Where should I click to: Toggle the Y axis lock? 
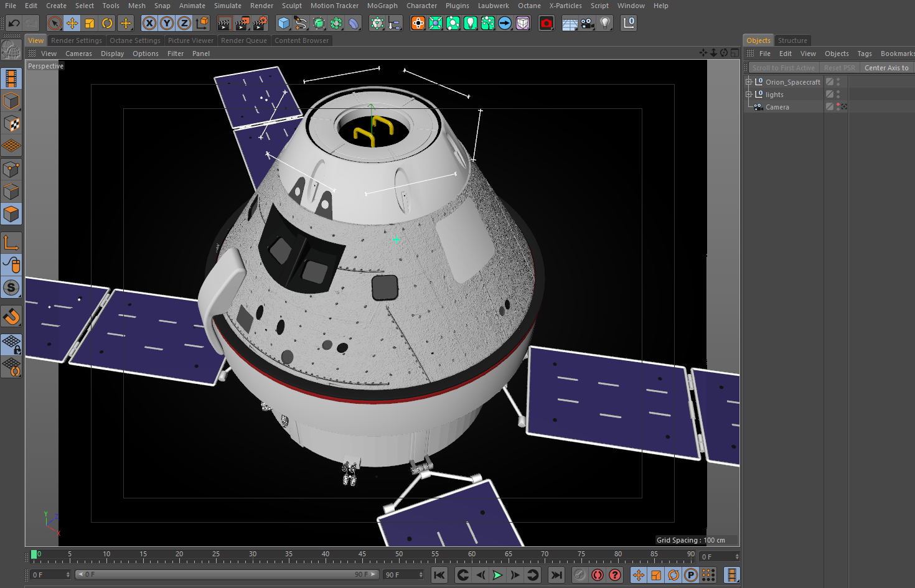point(167,23)
